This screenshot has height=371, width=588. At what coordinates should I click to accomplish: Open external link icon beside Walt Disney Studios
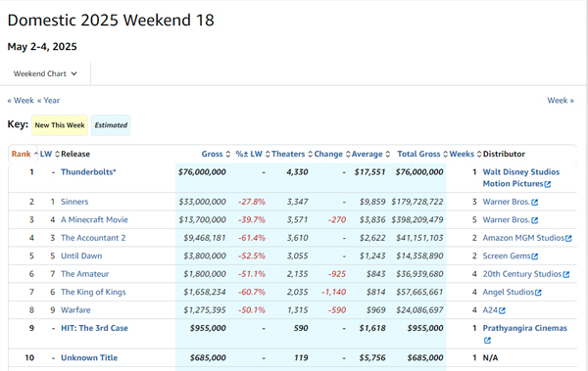click(548, 184)
